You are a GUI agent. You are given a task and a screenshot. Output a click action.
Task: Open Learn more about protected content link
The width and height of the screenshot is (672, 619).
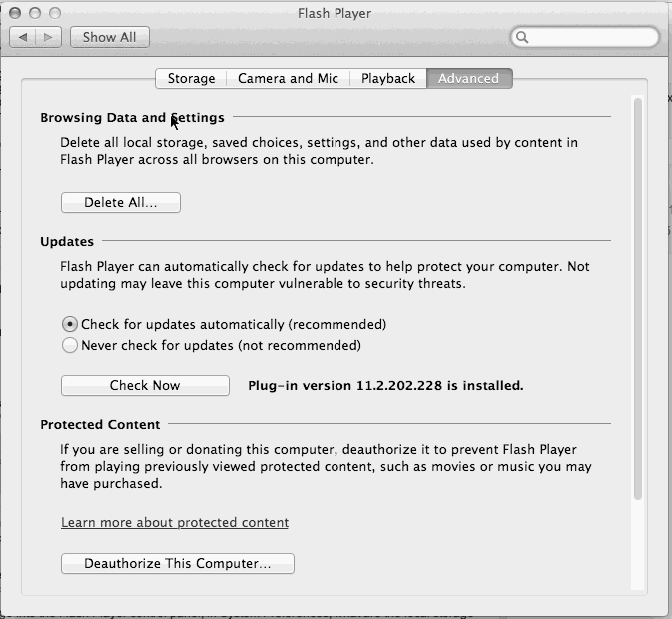[175, 522]
